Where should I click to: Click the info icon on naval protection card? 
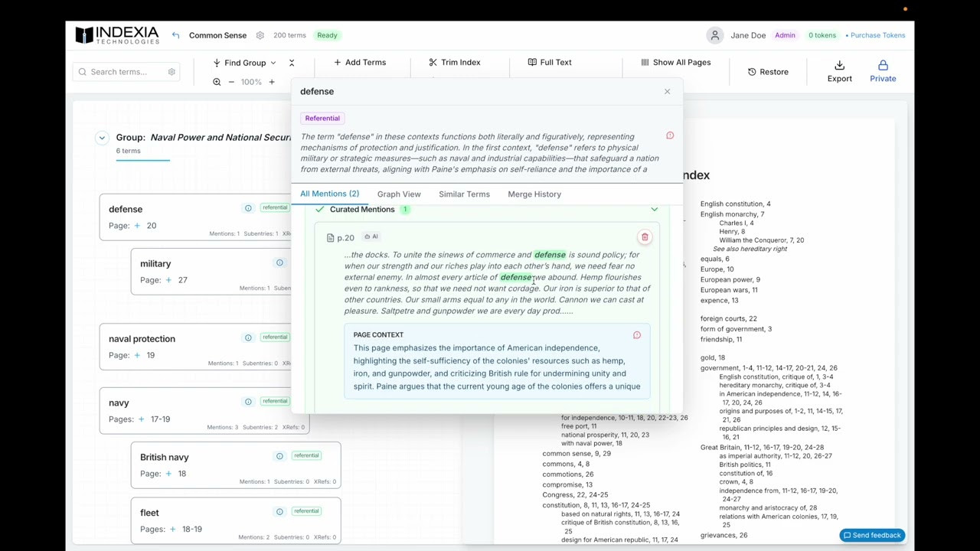tap(248, 337)
